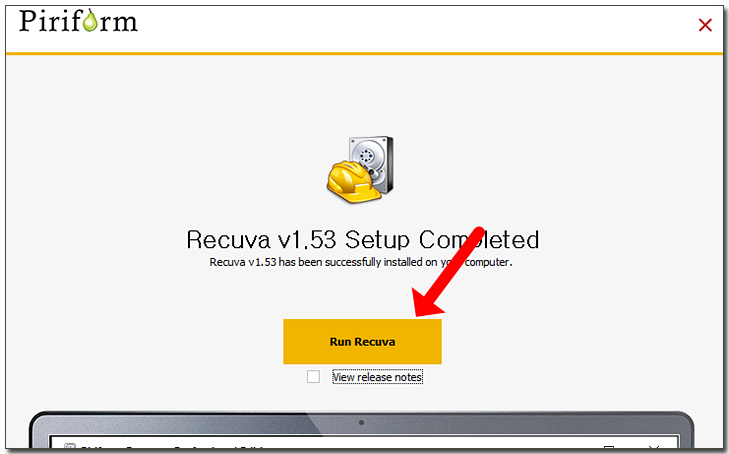Click the laptop promotional image

(x=362, y=430)
